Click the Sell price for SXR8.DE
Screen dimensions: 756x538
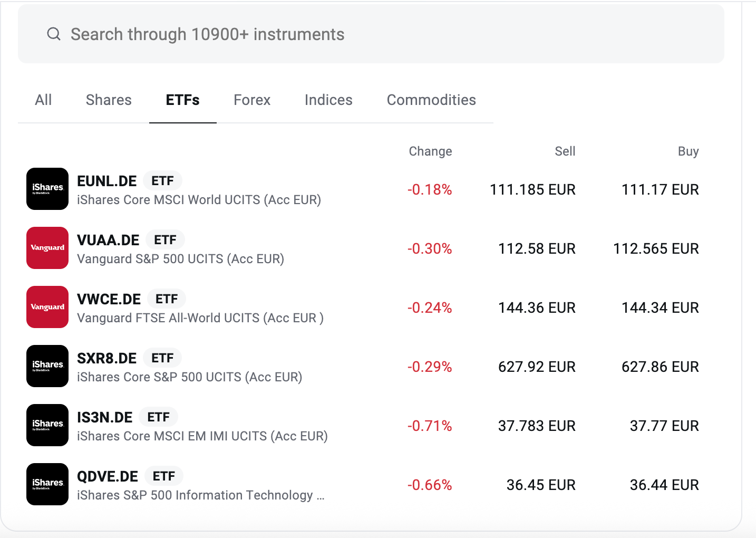[x=536, y=366]
